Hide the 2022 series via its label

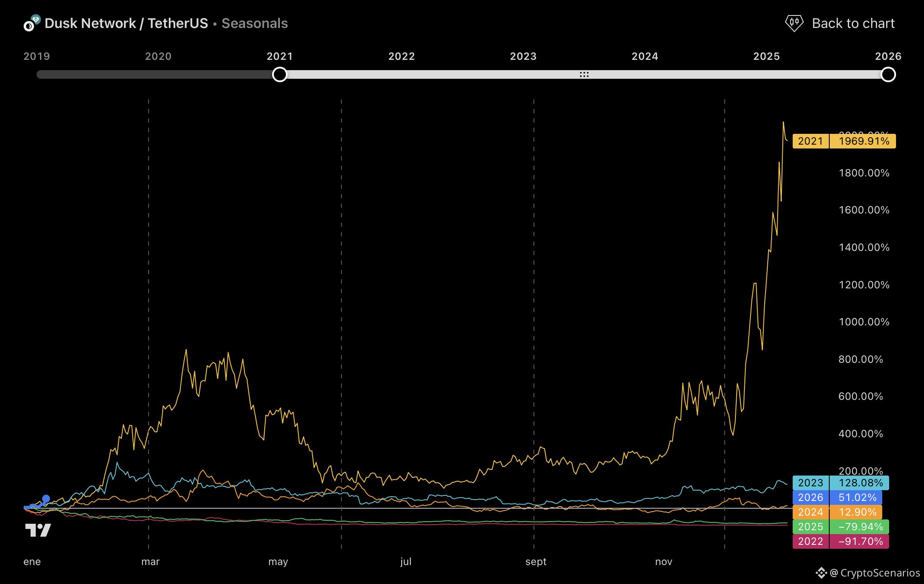coord(810,541)
